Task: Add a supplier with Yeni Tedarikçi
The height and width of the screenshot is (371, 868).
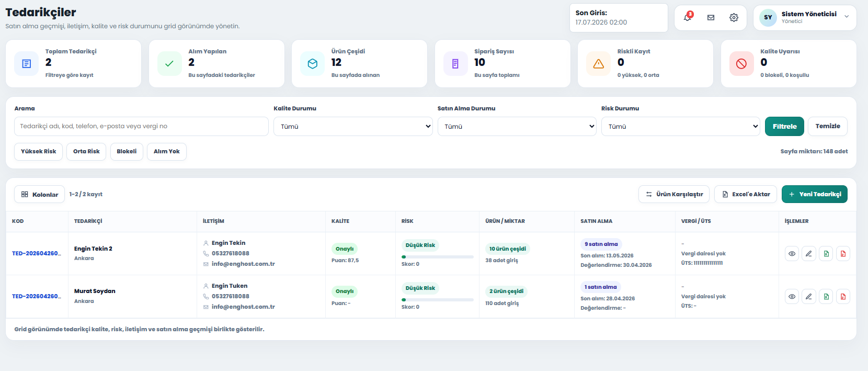Action: [815, 194]
